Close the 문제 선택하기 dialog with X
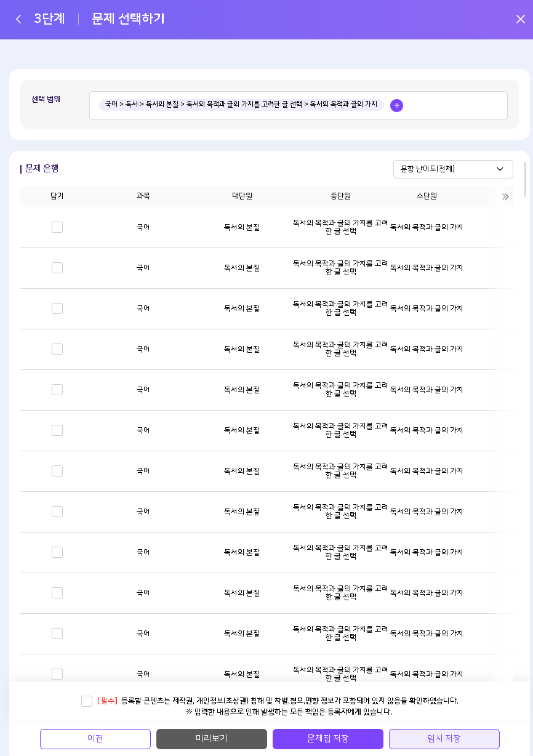The image size is (533, 756). click(x=520, y=19)
